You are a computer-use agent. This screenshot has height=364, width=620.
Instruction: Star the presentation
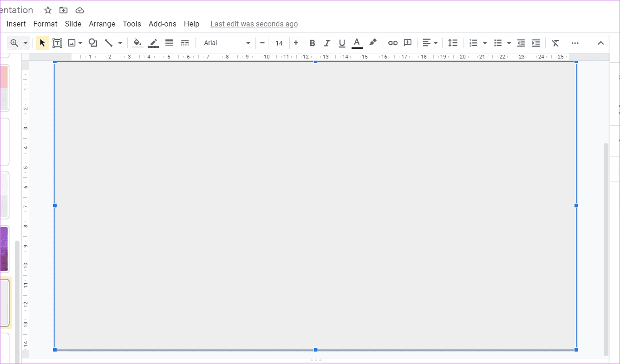point(48,10)
